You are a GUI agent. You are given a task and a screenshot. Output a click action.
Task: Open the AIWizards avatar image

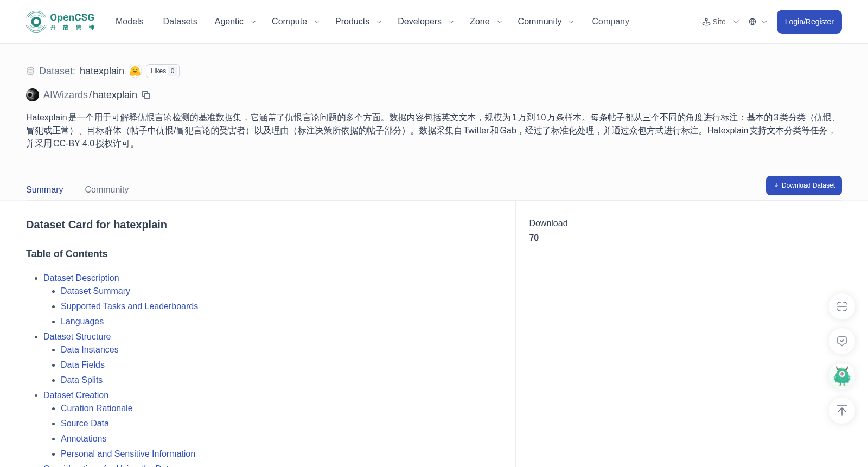(x=33, y=95)
